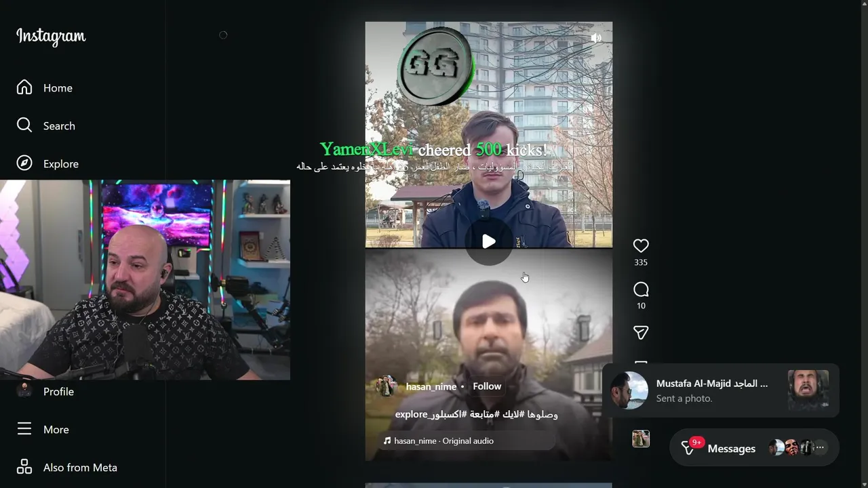The image size is (868, 488).
Task: Click the Explore compass icon
Action: click(24, 163)
